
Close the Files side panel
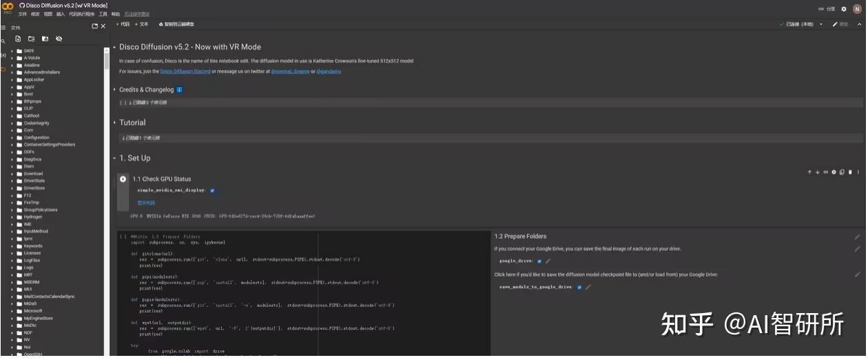[x=103, y=26]
